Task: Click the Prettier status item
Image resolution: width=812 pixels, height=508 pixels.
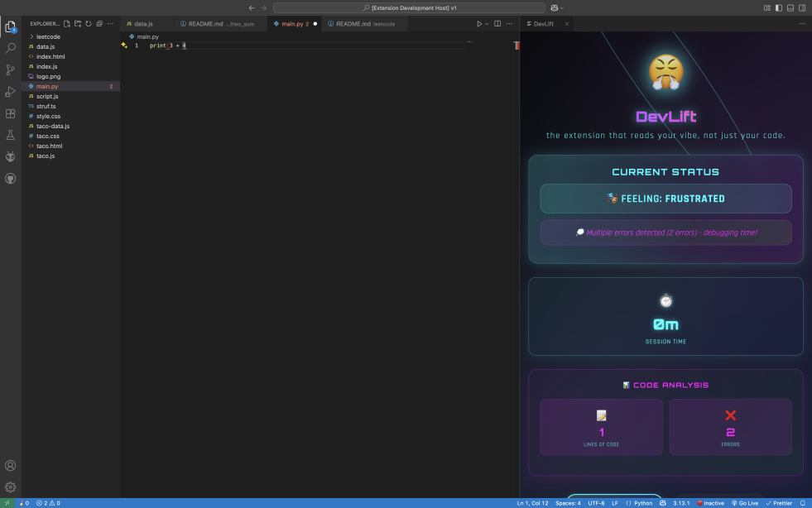Action: tap(779, 503)
